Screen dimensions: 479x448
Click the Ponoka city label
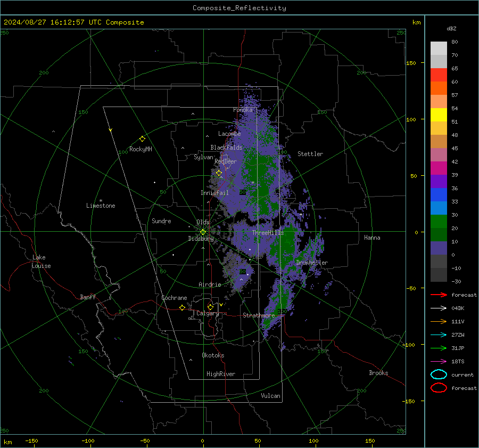coord(243,110)
